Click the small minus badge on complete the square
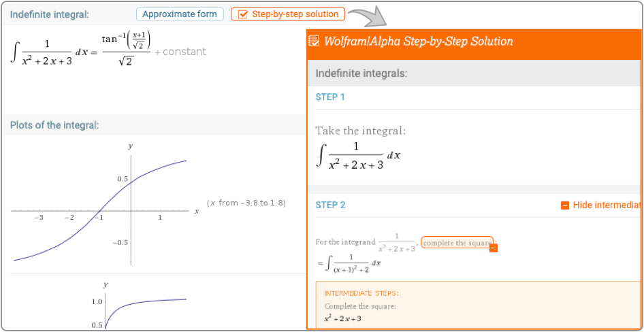This screenshot has width=644, height=332. coord(494,248)
